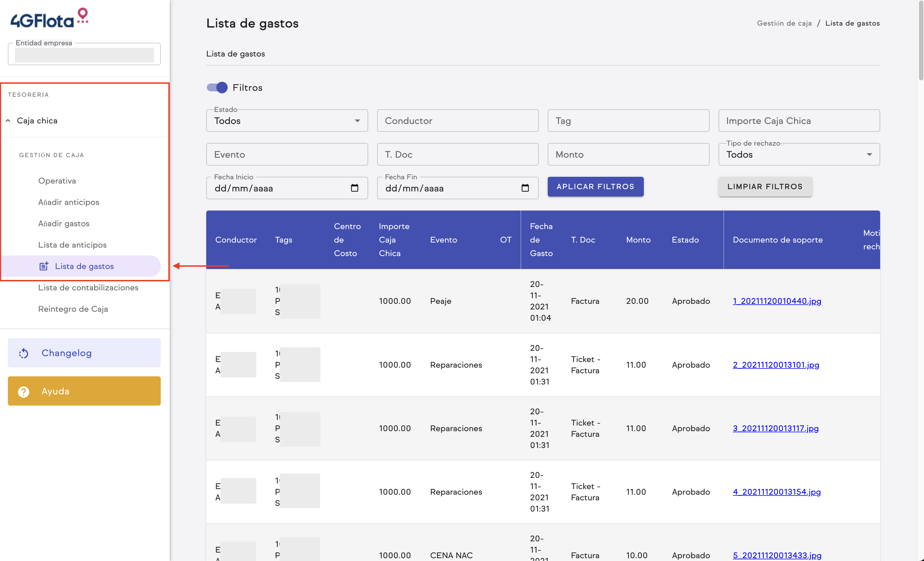The height and width of the screenshot is (561, 924).
Task: Click the list icon next to Lista de gastos
Action: pos(44,266)
